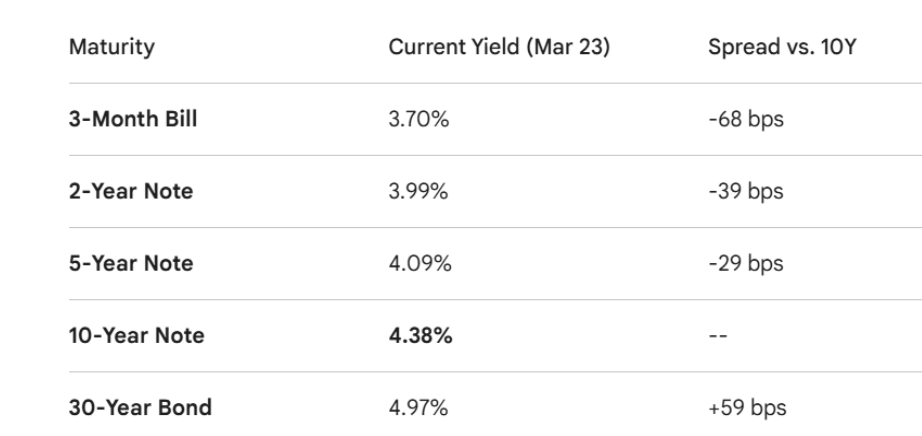The width and height of the screenshot is (922, 436).
Task: Click the divider line above 30-Year Bond
Action: point(495,371)
